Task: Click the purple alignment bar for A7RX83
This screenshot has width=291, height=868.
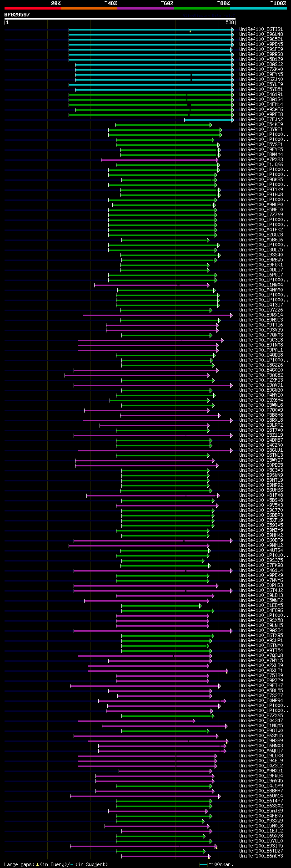Action: pos(160,160)
